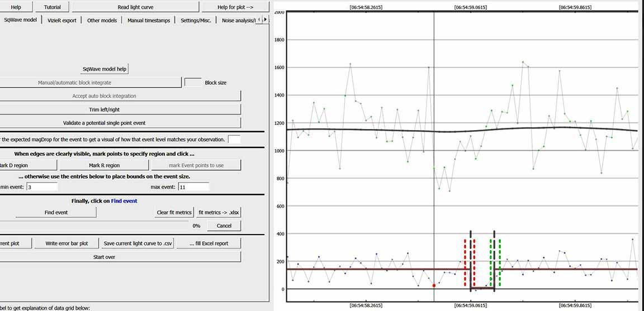644x311 pixels.
Task: Click the Trim left/right button
Action: pos(105,109)
